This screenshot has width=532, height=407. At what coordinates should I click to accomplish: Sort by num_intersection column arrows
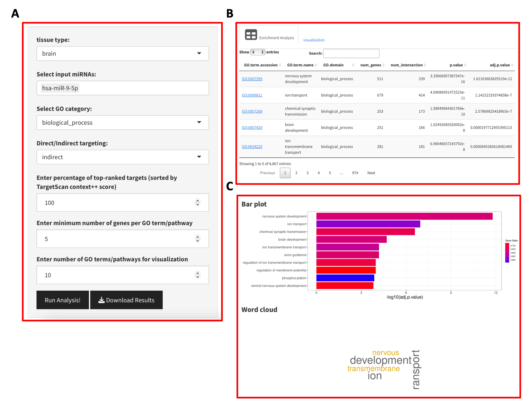(425, 65)
